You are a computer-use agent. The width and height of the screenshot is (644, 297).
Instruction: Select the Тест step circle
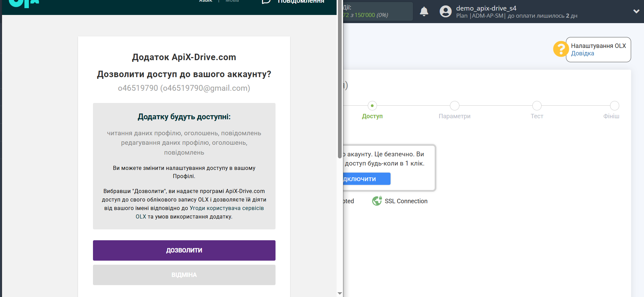[x=537, y=106]
